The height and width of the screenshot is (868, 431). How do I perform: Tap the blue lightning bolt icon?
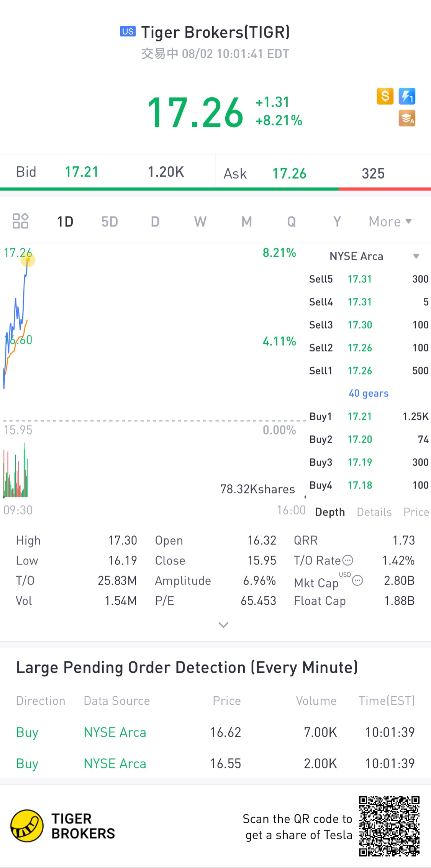pos(407,96)
